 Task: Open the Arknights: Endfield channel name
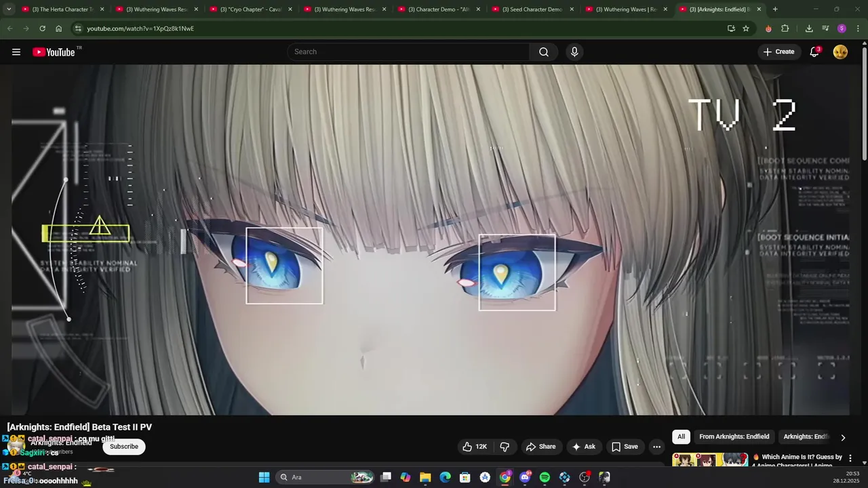pyautogui.click(x=61, y=443)
